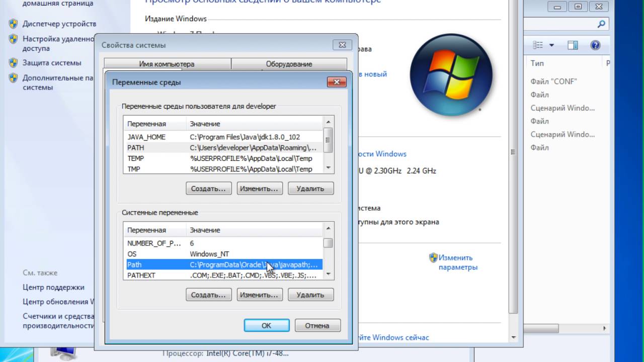Click Создать under system variables
The width and height of the screenshot is (644, 362).
209,295
